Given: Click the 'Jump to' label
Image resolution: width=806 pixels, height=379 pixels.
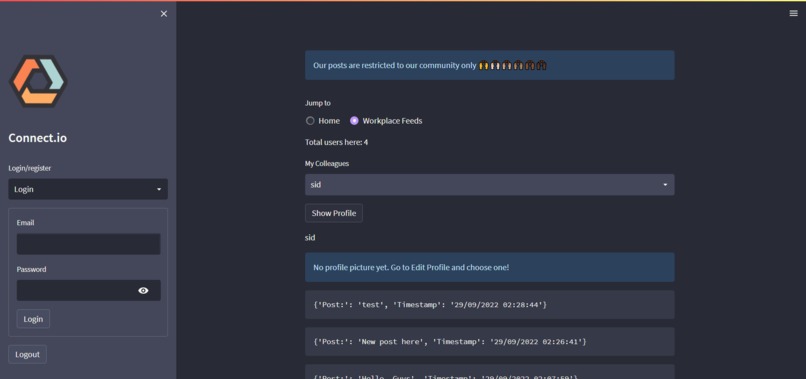Looking at the screenshot, I should (x=318, y=103).
